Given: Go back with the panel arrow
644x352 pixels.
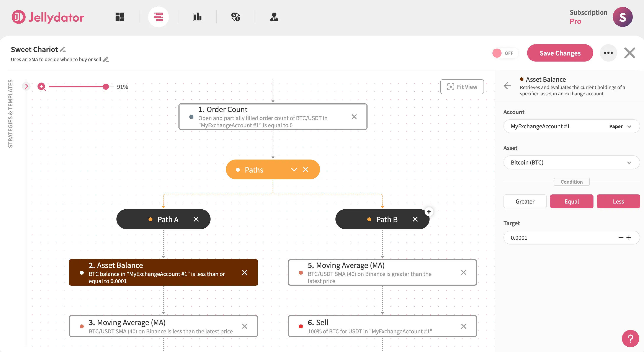Looking at the screenshot, I should click(x=507, y=86).
